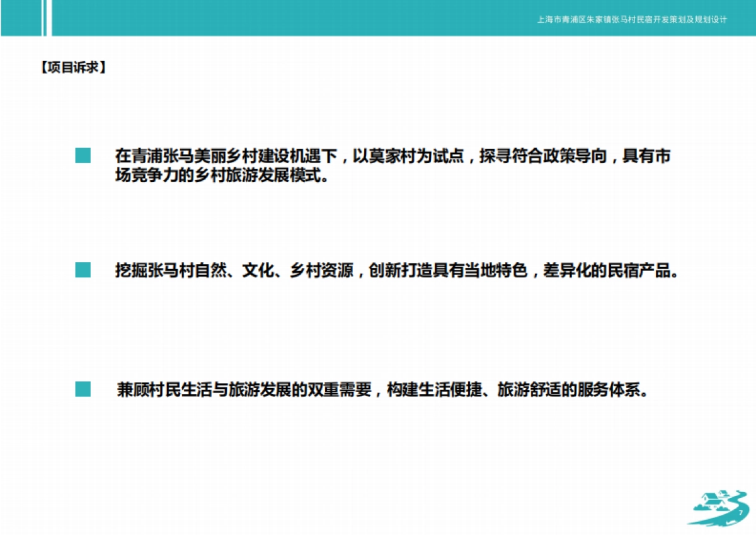Click the header text about 张马村民宿开发策划
This screenshot has height=535, width=756.
pos(633,19)
